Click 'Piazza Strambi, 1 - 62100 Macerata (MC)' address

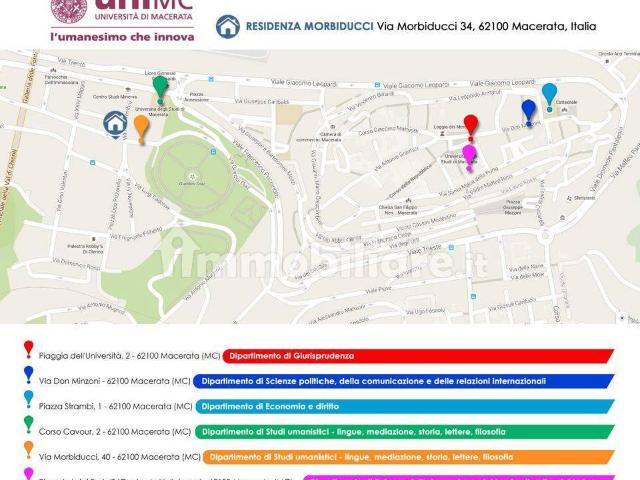[x=116, y=407]
